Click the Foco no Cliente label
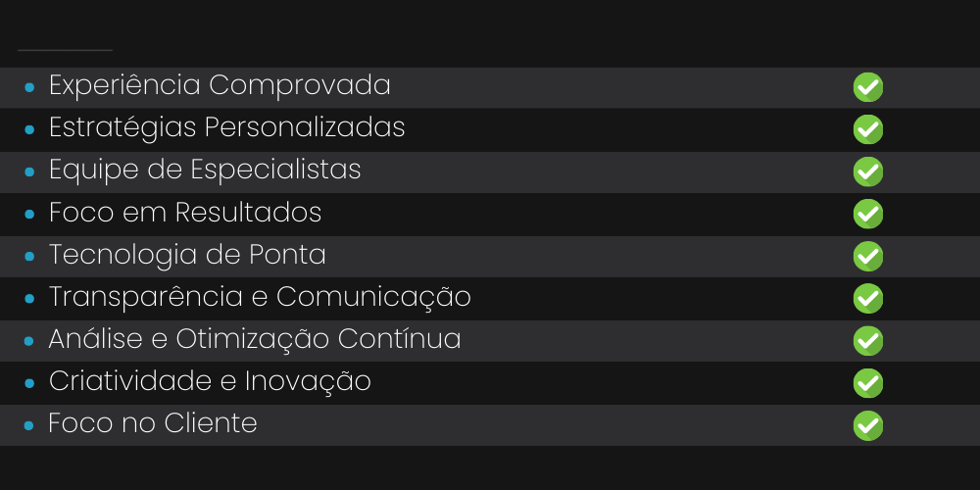 (153, 423)
